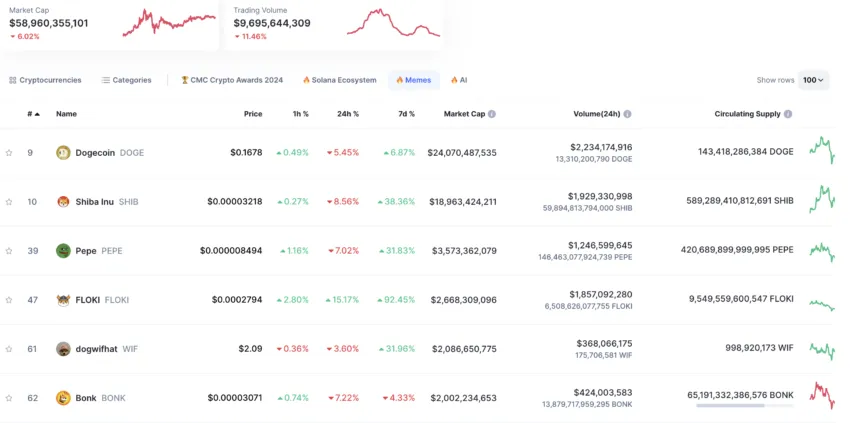The image size is (850, 423).
Task: Open the Shiba Inu coin page link
Action: pyautogui.click(x=94, y=202)
